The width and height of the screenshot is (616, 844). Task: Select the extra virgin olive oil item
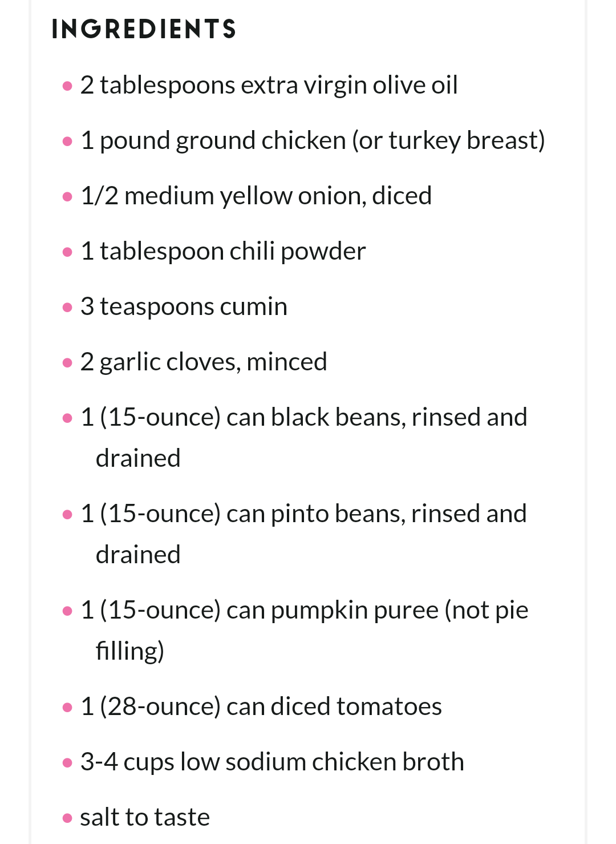click(x=269, y=85)
